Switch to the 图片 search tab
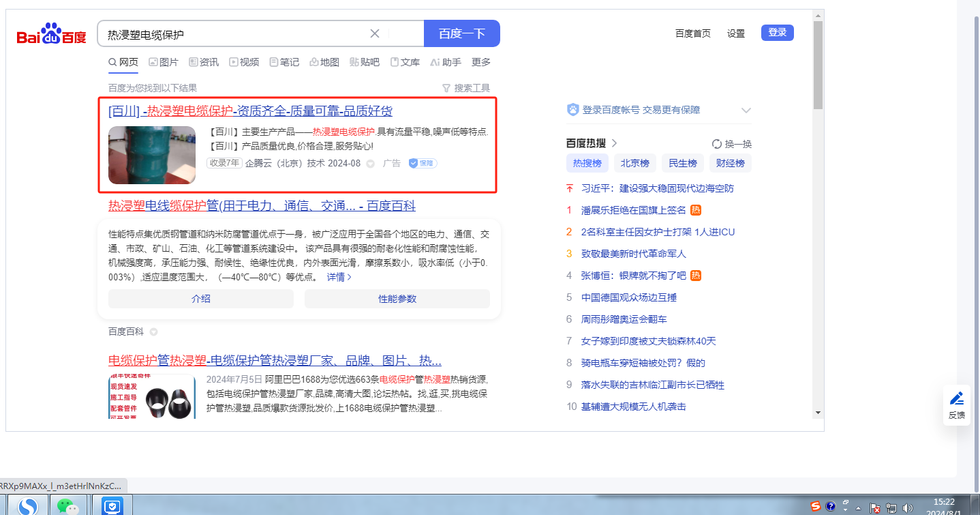The height and width of the screenshot is (515, 980). 164,62
